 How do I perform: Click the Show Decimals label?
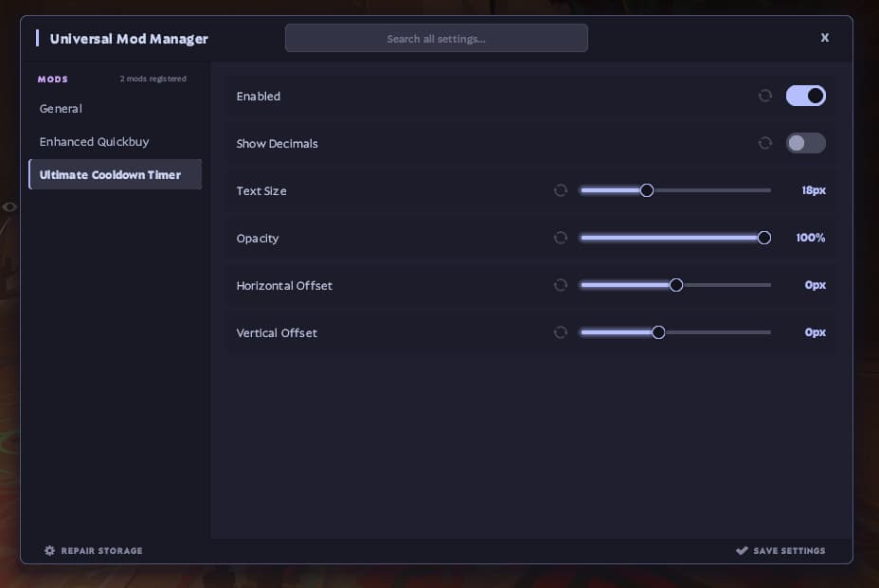[x=277, y=144]
